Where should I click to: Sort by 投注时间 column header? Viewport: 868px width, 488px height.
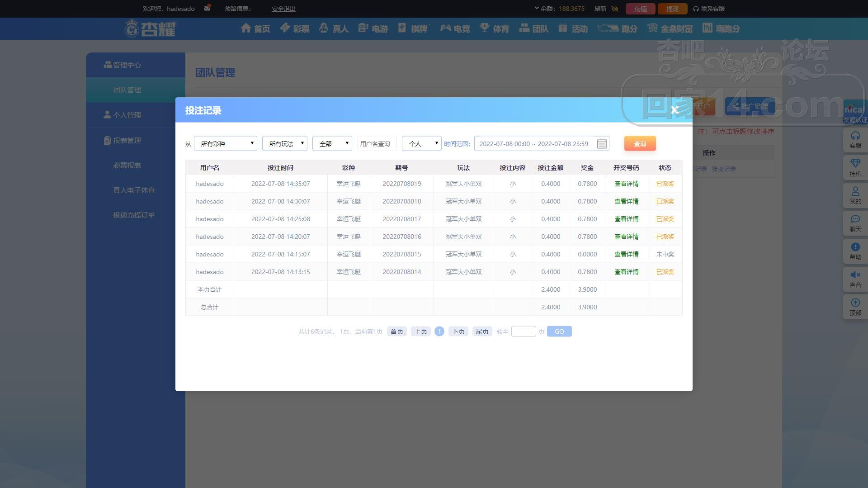pyautogui.click(x=280, y=168)
